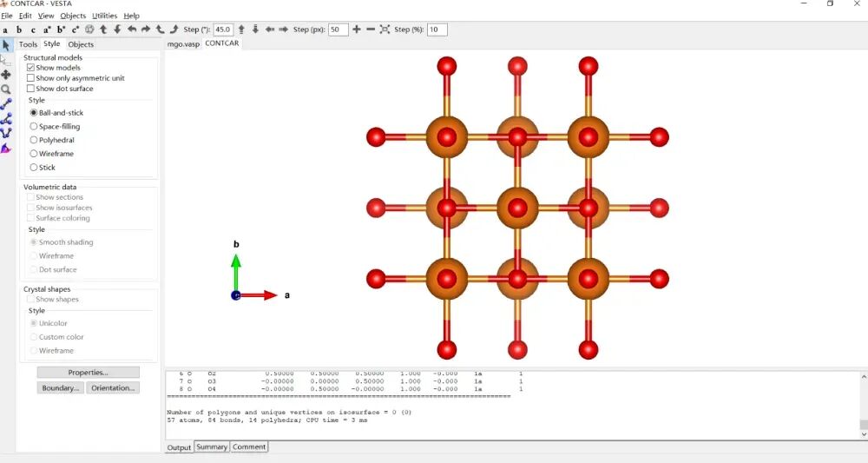Screen dimensions: 868x463
Task: Select Ball-and-stick style
Action: click(x=34, y=112)
